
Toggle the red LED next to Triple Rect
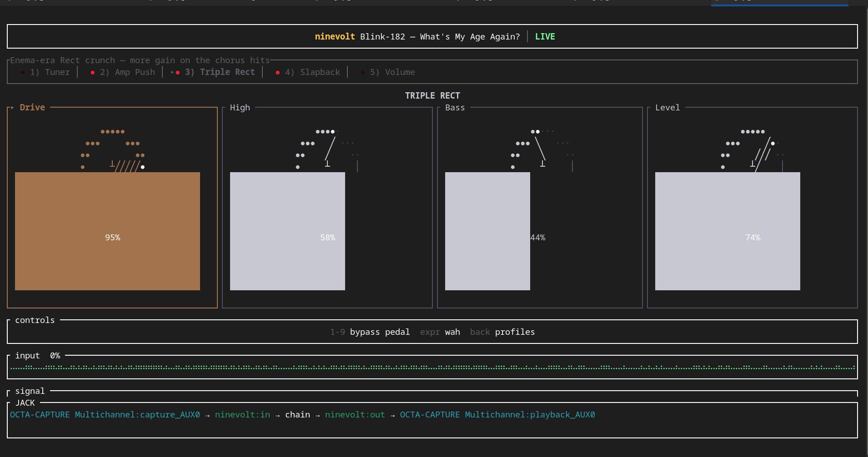178,73
